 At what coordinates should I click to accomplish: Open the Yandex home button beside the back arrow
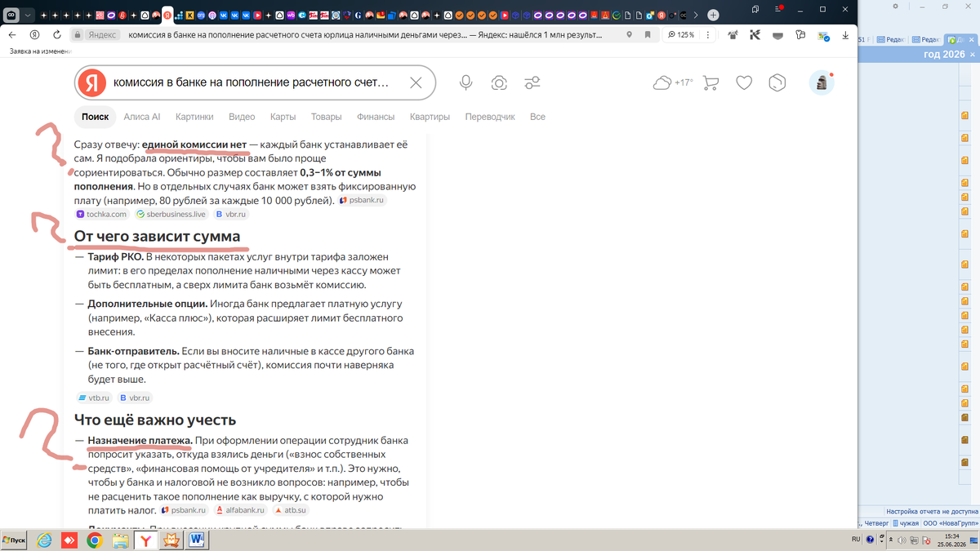pos(35,35)
